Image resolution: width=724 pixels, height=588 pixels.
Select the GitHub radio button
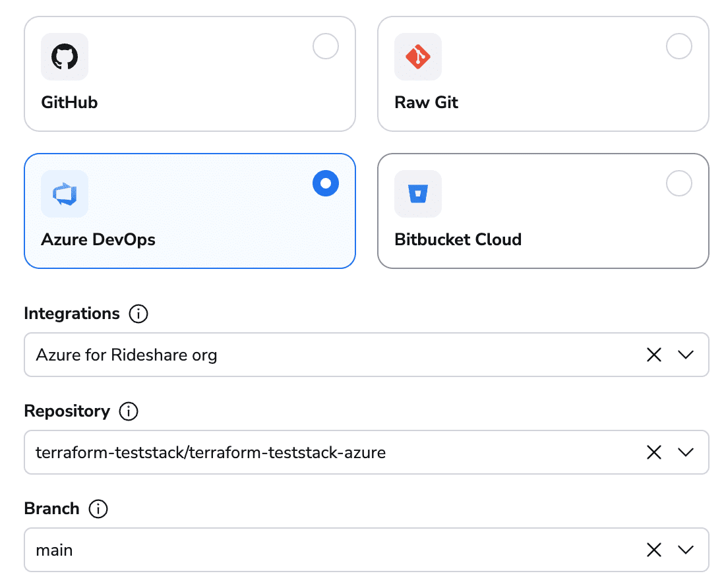325,46
